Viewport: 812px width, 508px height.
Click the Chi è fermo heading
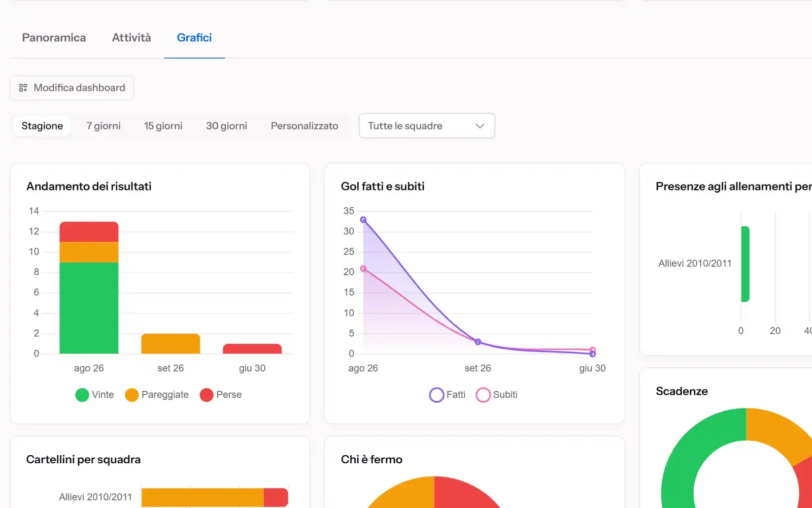pyautogui.click(x=371, y=460)
